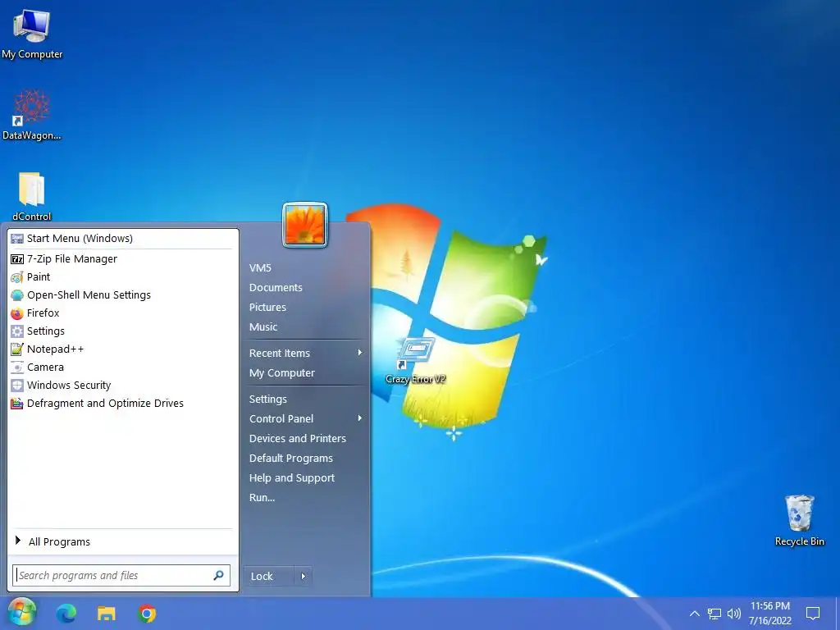The height and width of the screenshot is (630, 840).
Task: Open Settings gear in programs list
Action: tap(17, 331)
